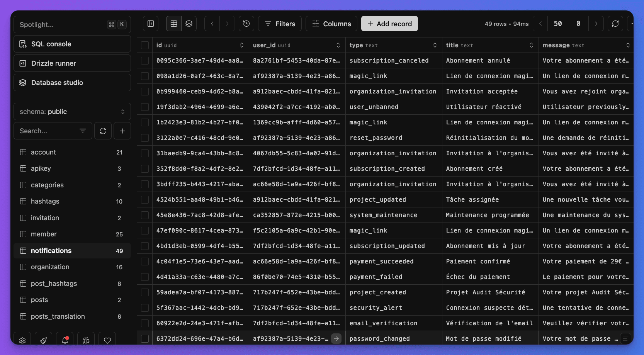Collapse the left sidebar panel
Screen dimensions: 644x355
tap(150, 23)
